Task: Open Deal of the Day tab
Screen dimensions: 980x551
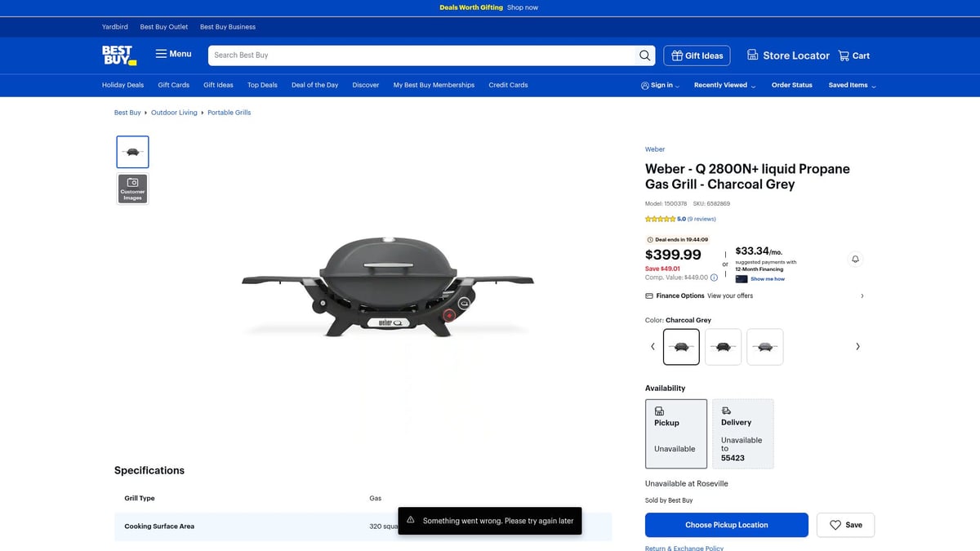Action: tap(314, 85)
